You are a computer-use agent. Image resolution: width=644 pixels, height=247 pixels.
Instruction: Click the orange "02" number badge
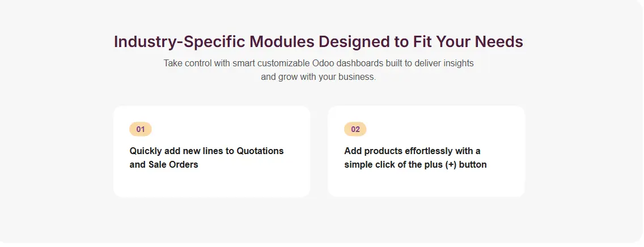click(355, 129)
